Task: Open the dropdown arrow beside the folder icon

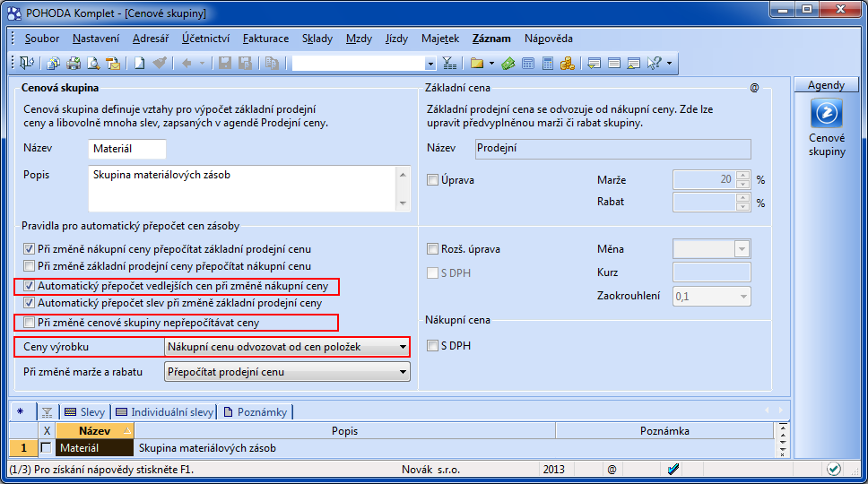Action: (x=491, y=64)
